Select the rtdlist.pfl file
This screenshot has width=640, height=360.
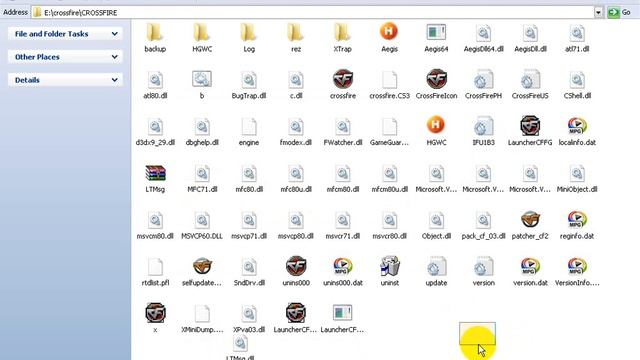tap(155, 267)
